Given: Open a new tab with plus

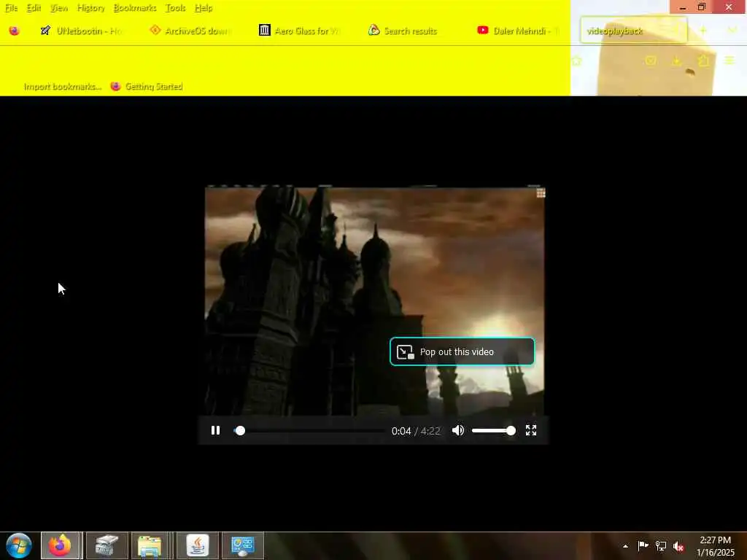Looking at the screenshot, I should tap(703, 31).
